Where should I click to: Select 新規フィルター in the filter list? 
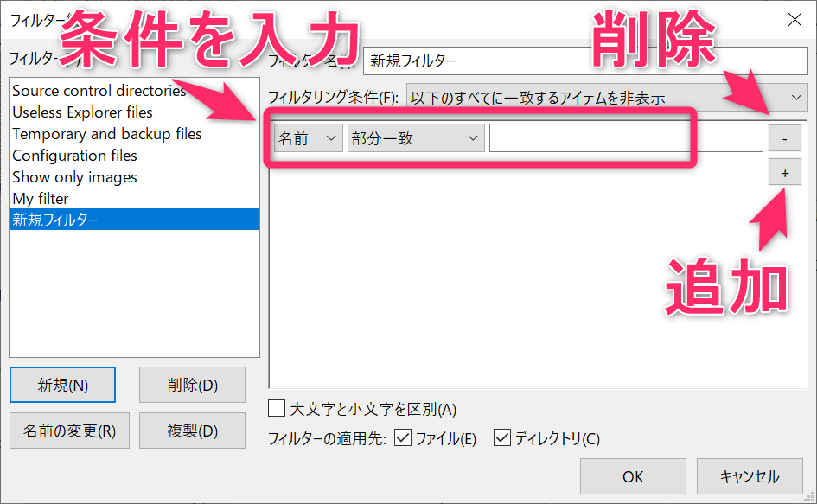(134, 220)
